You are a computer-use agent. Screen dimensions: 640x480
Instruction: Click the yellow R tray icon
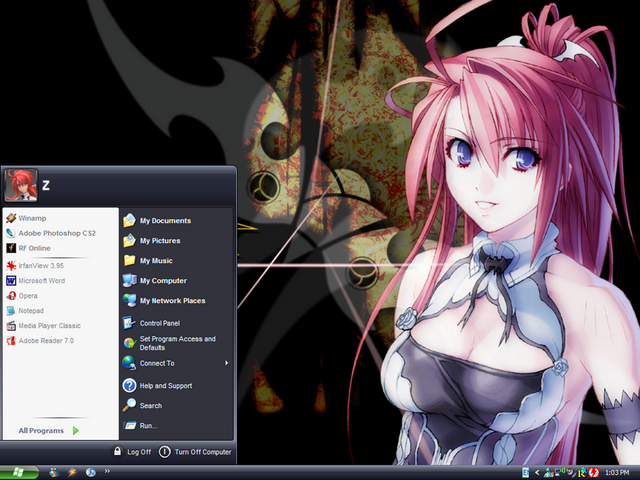[x=582, y=473]
